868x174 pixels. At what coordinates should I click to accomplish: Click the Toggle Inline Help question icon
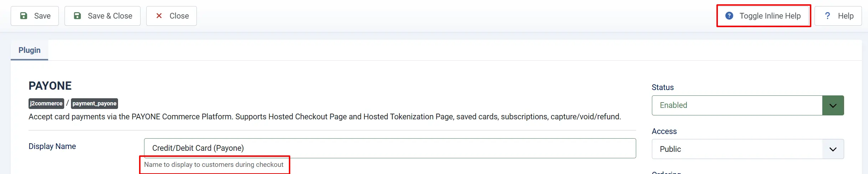pyautogui.click(x=729, y=16)
